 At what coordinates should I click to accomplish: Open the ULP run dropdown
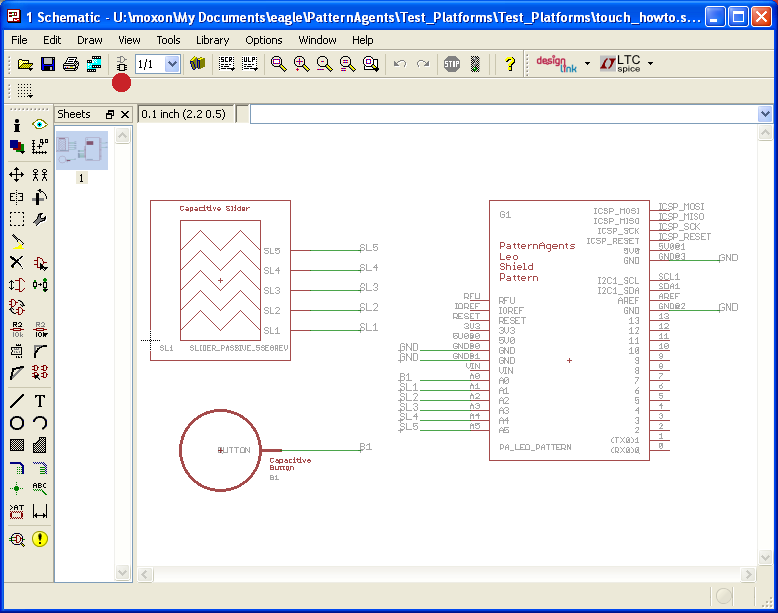(250, 64)
